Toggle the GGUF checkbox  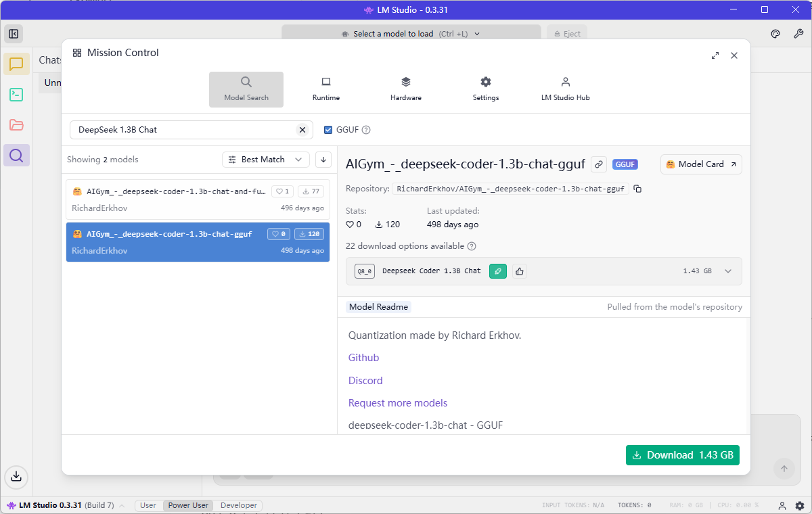[328, 130]
